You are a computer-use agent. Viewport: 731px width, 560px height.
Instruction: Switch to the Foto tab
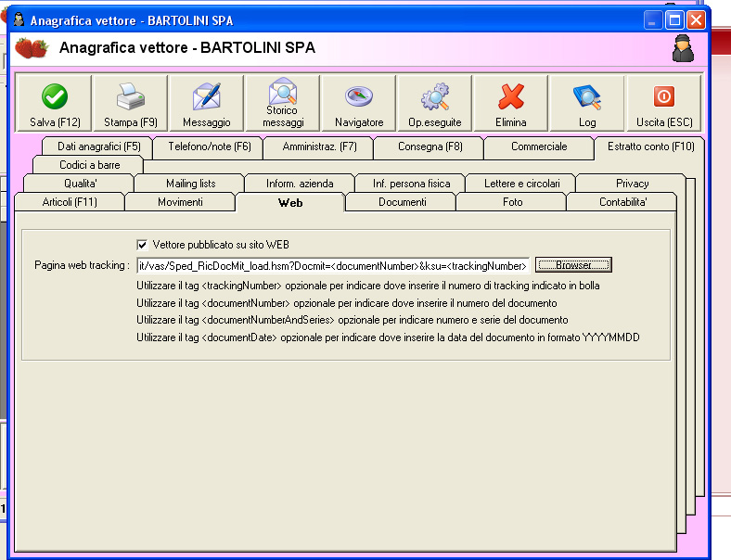tap(512, 202)
